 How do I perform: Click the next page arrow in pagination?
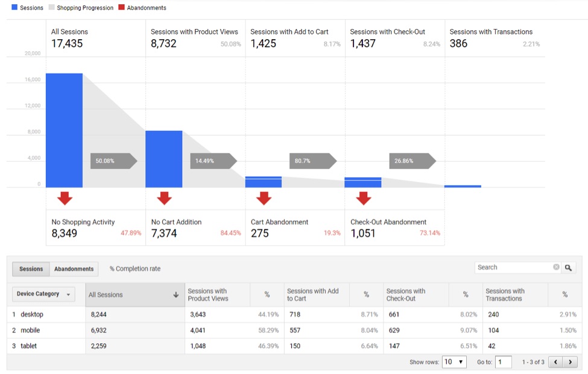coord(571,361)
